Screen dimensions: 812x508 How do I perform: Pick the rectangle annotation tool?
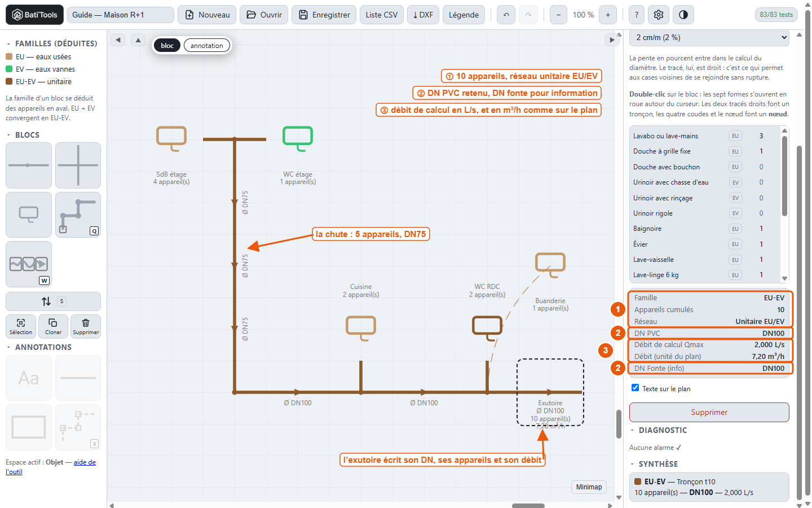click(29, 427)
